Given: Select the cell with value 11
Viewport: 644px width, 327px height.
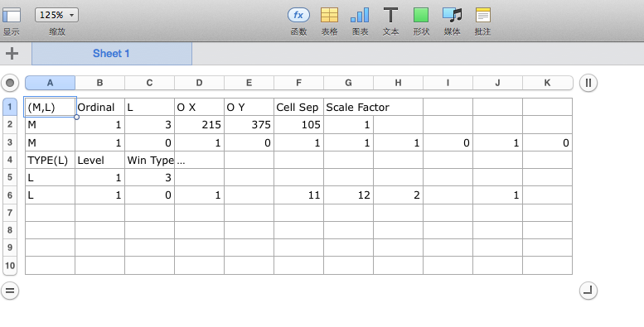Looking at the screenshot, I should pos(298,195).
